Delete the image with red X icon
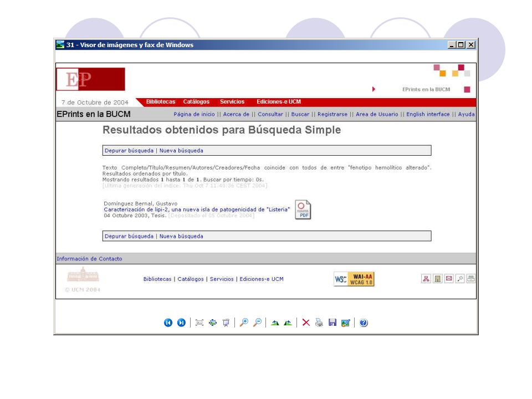 coord(306,323)
